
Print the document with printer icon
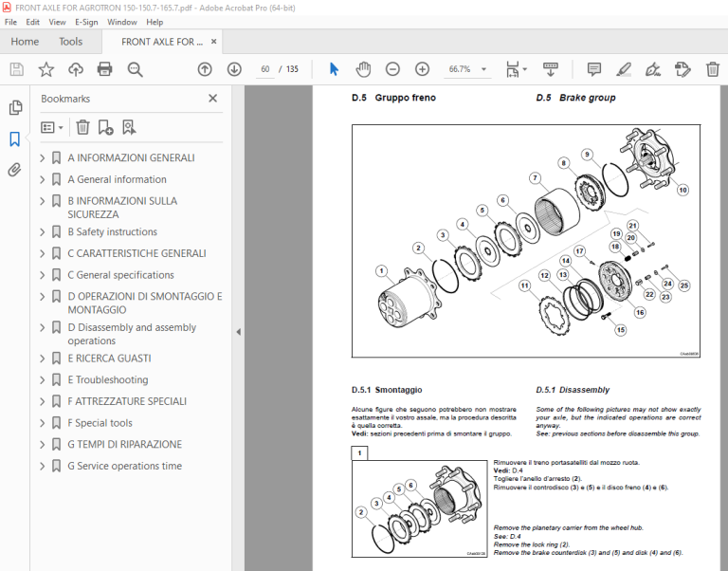coord(105,69)
